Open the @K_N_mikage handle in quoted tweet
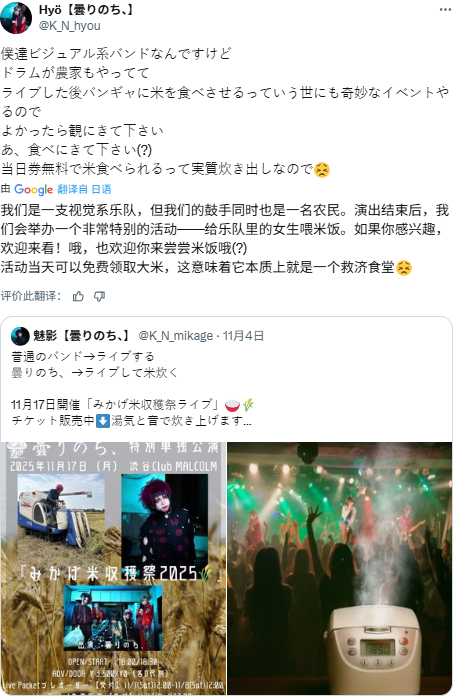 (x=176, y=336)
